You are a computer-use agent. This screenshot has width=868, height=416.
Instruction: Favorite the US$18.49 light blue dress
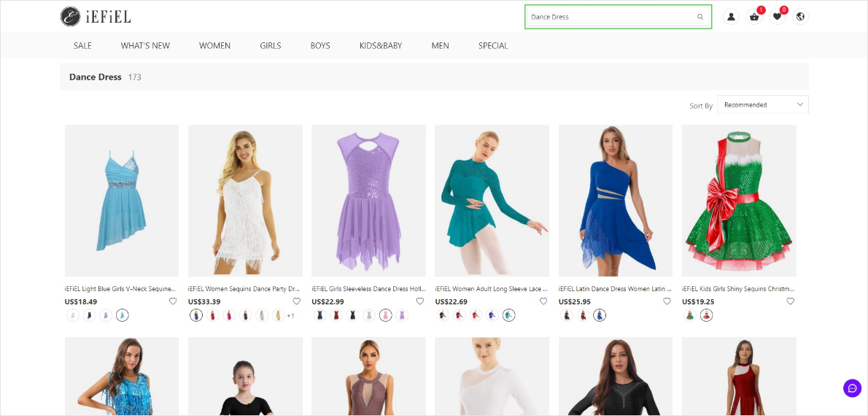(x=173, y=301)
